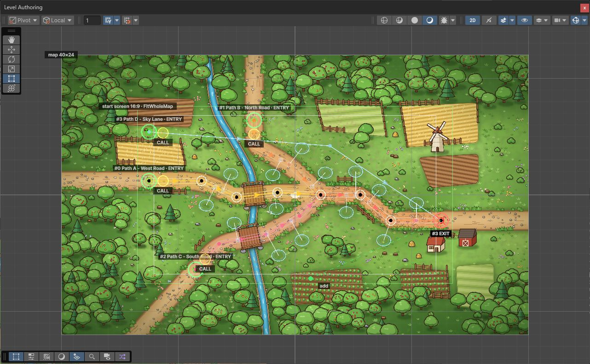The image size is (590, 364).
Task: Toggle the gizmos sphere button
Action: 576,20
